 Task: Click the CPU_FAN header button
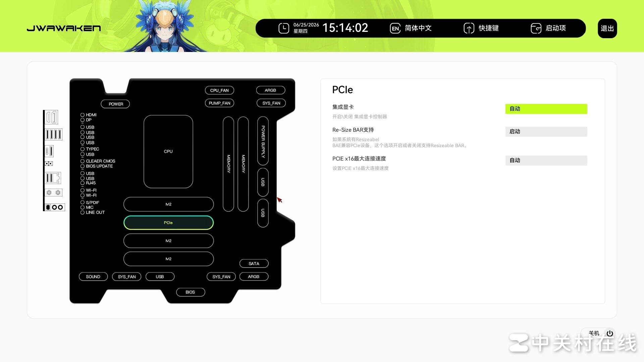point(219,90)
